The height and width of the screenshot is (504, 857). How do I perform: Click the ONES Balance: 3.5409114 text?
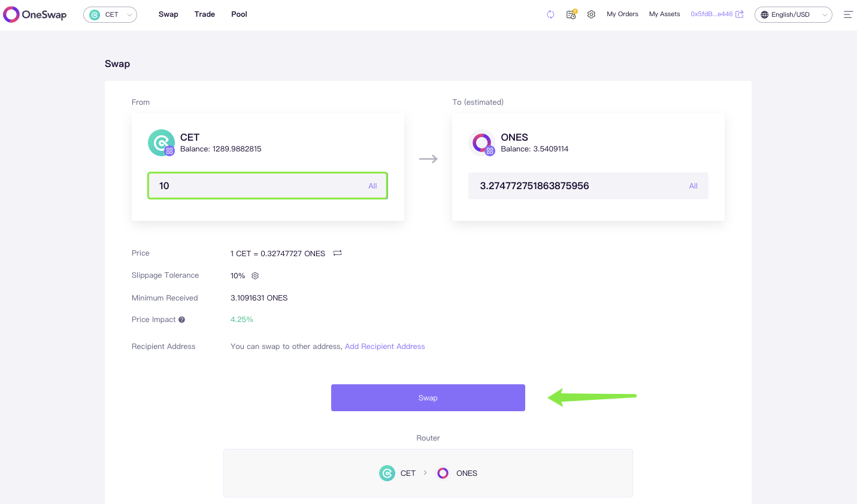point(535,149)
